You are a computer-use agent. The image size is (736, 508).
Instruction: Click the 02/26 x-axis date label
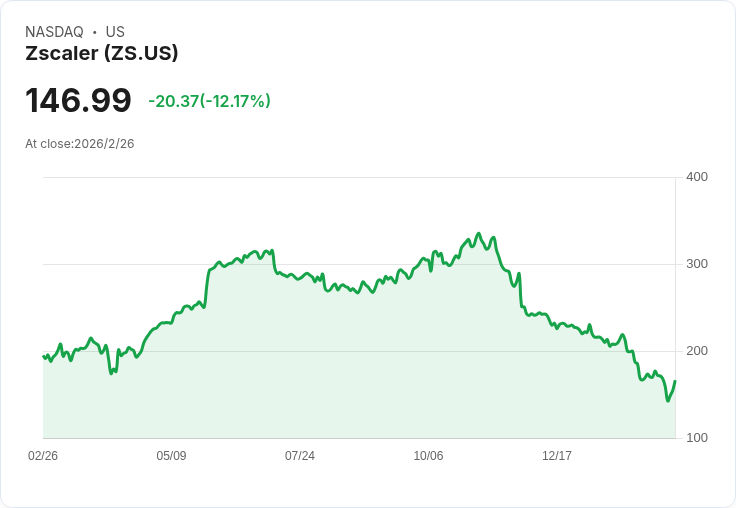coord(43,455)
